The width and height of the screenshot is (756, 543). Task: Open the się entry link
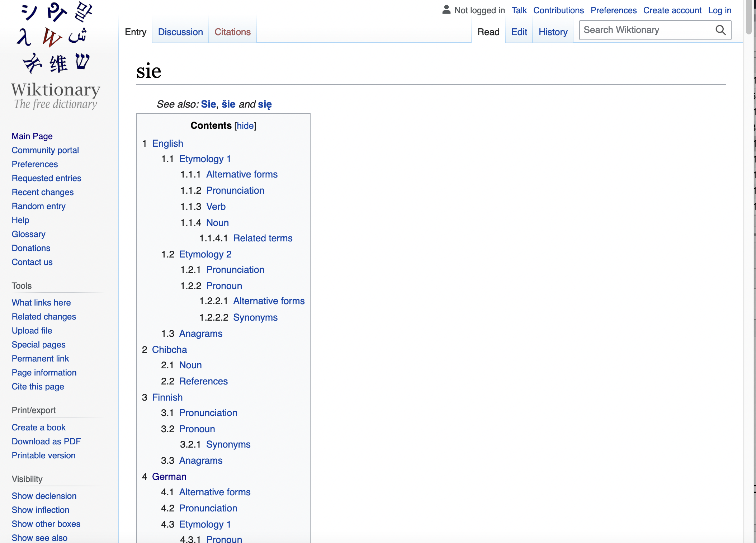pos(265,104)
